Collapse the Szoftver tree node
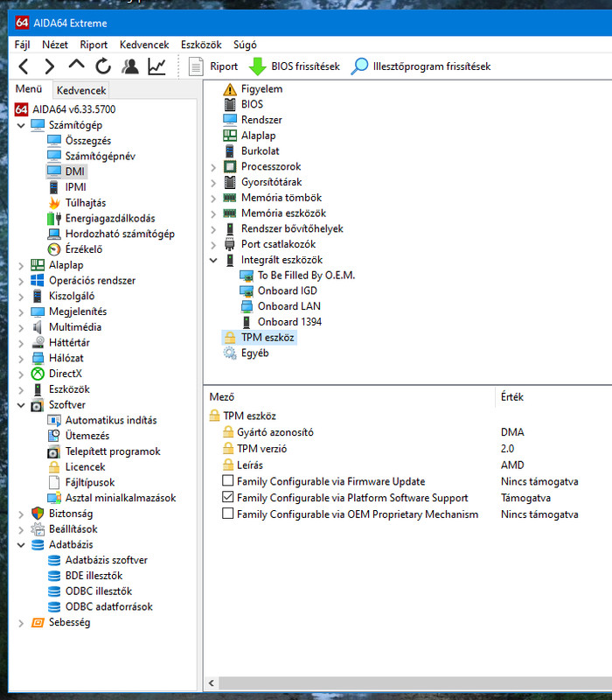 (x=20, y=405)
